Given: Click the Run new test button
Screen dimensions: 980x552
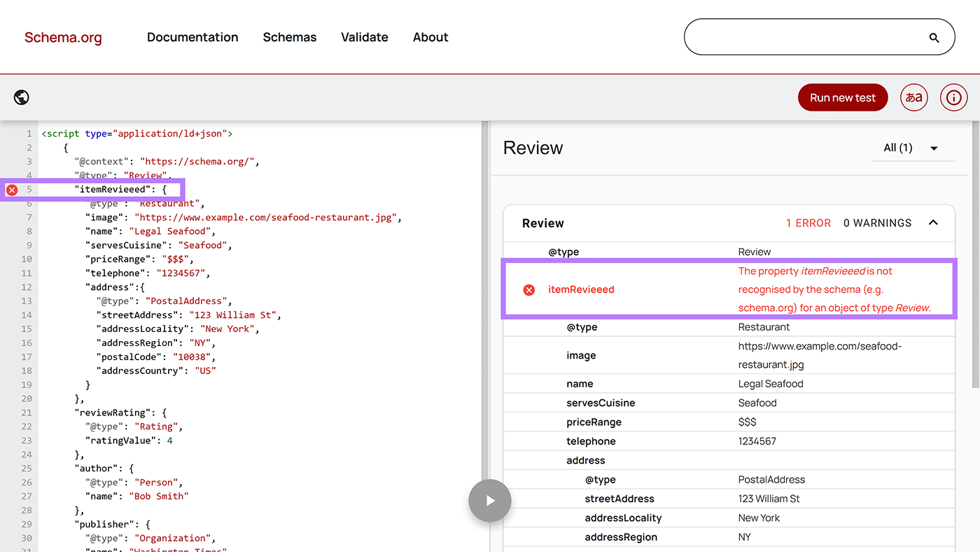Looking at the screenshot, I should [x=843, y=97].
